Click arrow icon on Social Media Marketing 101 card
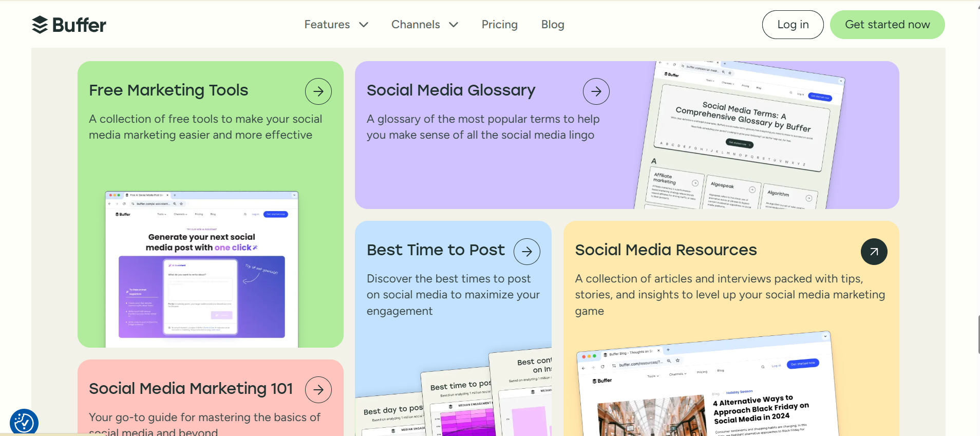 318,390
